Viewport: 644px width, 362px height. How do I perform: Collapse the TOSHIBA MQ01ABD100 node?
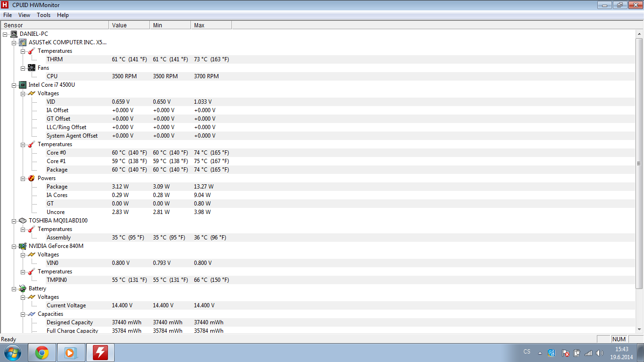point(14,221)
